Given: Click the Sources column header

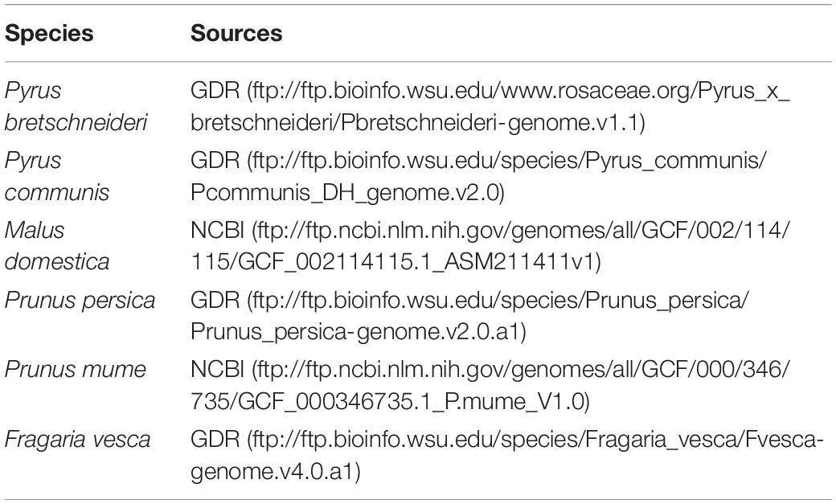Looking at the screenshot, I should [236, 33].
